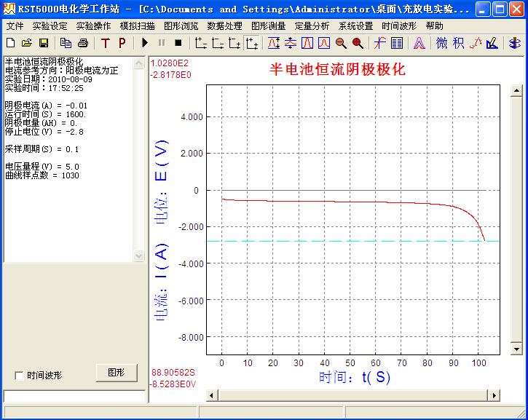Open the 定量分析 menu
Screen dimensions: 528x420
[x=312, y=25]
